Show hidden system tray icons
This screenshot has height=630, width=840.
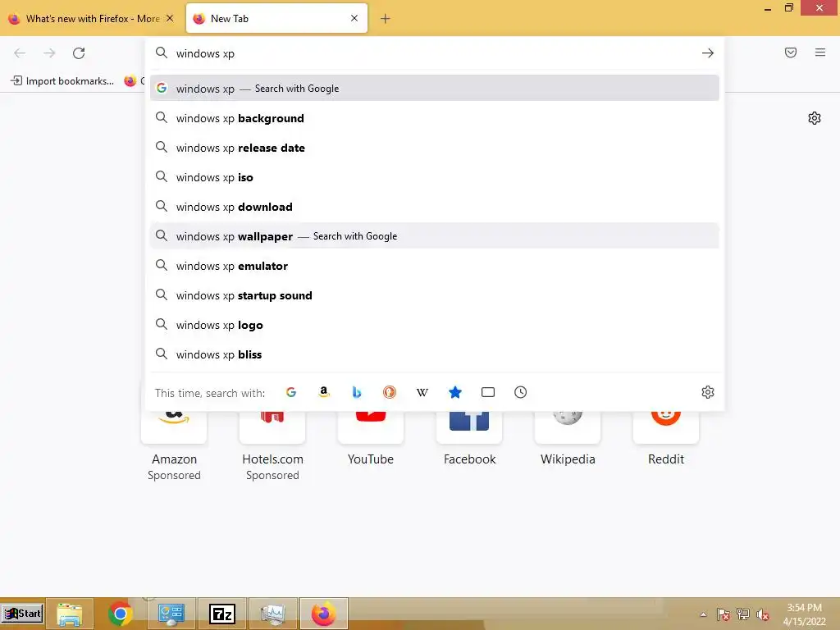point(703,614)
